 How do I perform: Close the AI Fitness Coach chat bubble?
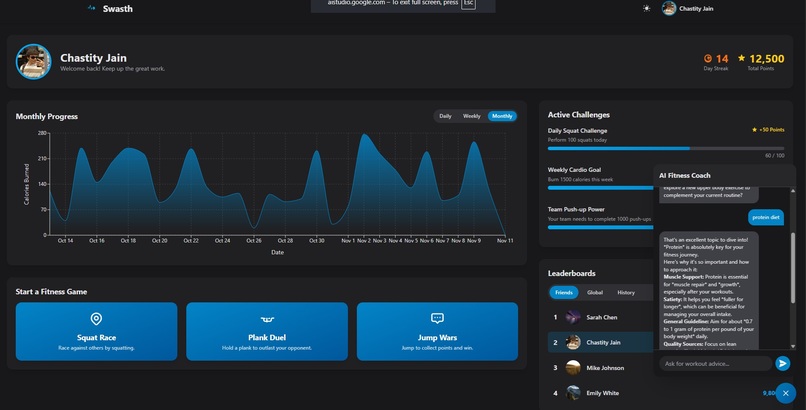[785, 393]
